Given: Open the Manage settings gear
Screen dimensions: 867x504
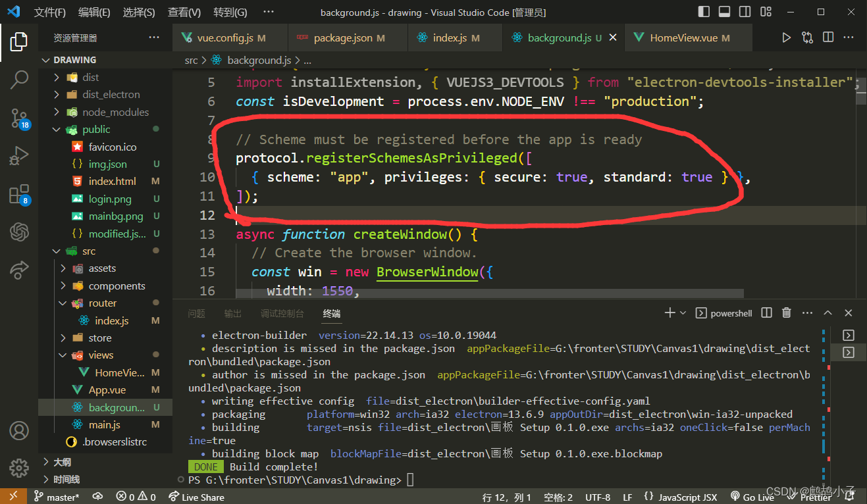Looking at the screenshot, I should 18,468.
